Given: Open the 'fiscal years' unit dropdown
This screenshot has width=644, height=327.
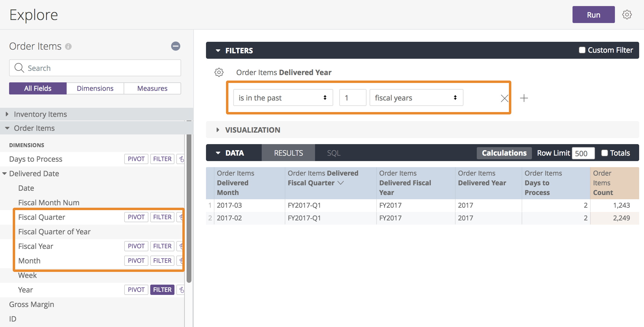Looking at the screenshot, I should (x=416, y=98).
